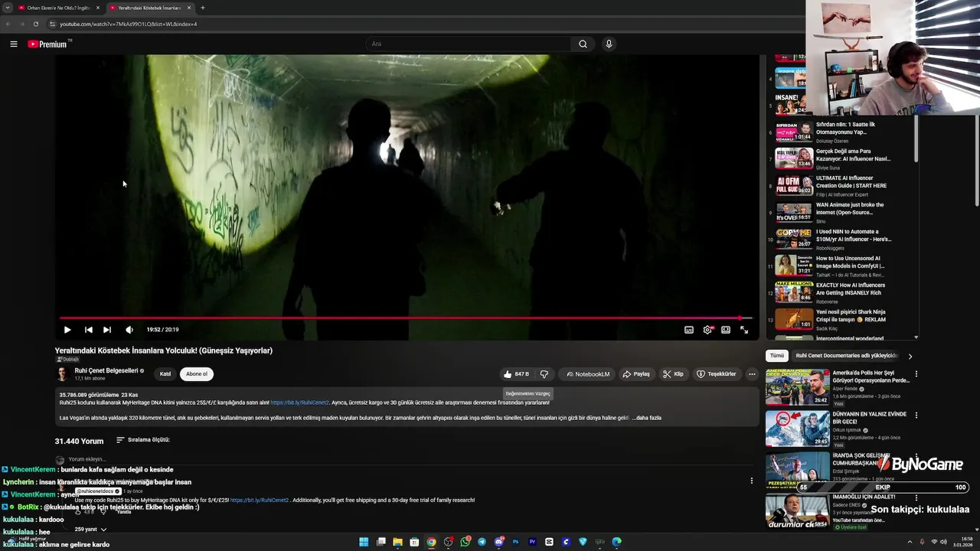This screenshot has height=551, width=980.
Task: Open Sıfırdan n8n playlist video thumbnail
Action: click(793, 132)
